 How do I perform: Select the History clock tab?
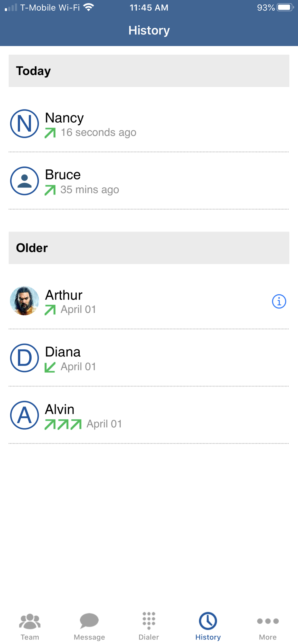pyautogui.click(x=208, y=626)
